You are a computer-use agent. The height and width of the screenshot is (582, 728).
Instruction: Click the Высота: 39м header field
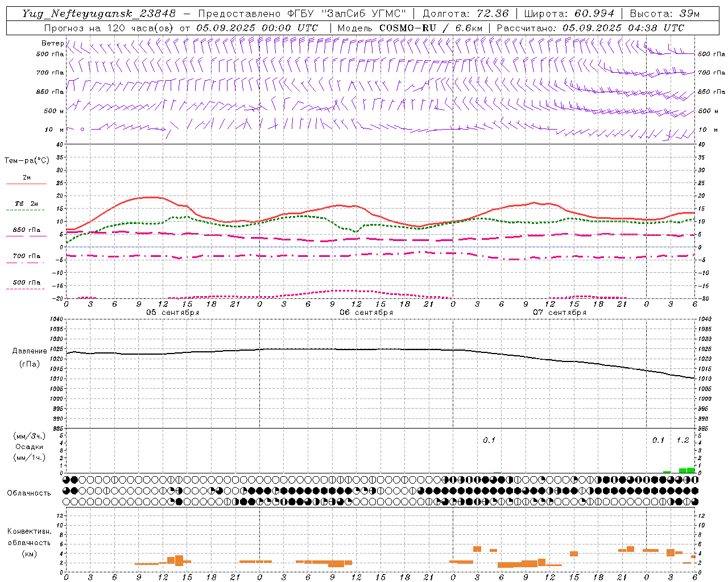[x=665, y=14]
